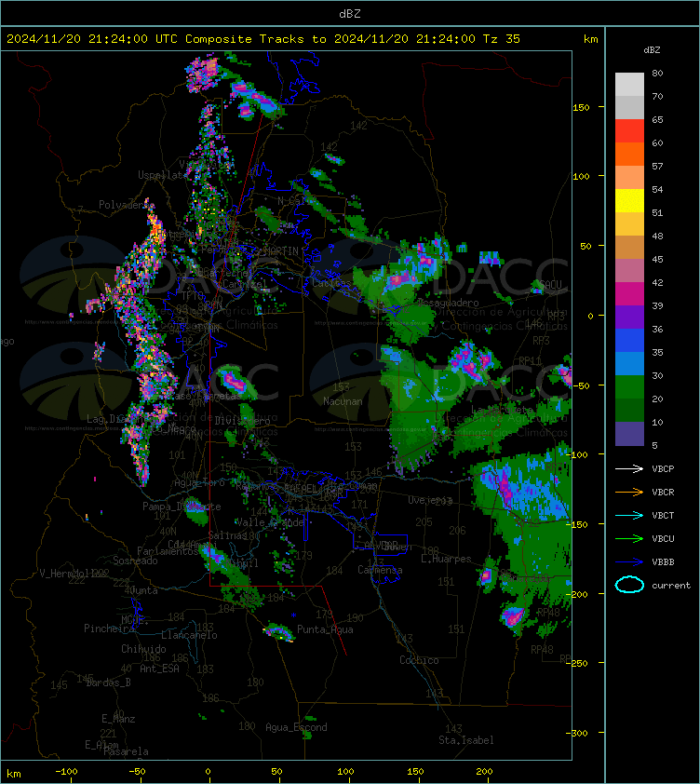Click the 'VBCT' legend label
Viewport: 700px width, 784px height.
tap(663, 515)
